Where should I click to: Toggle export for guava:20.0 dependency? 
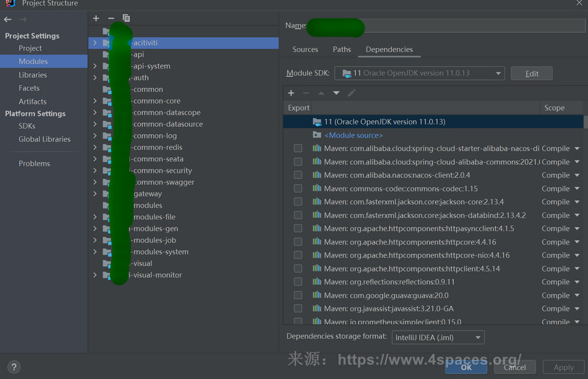tap(298, 295)
